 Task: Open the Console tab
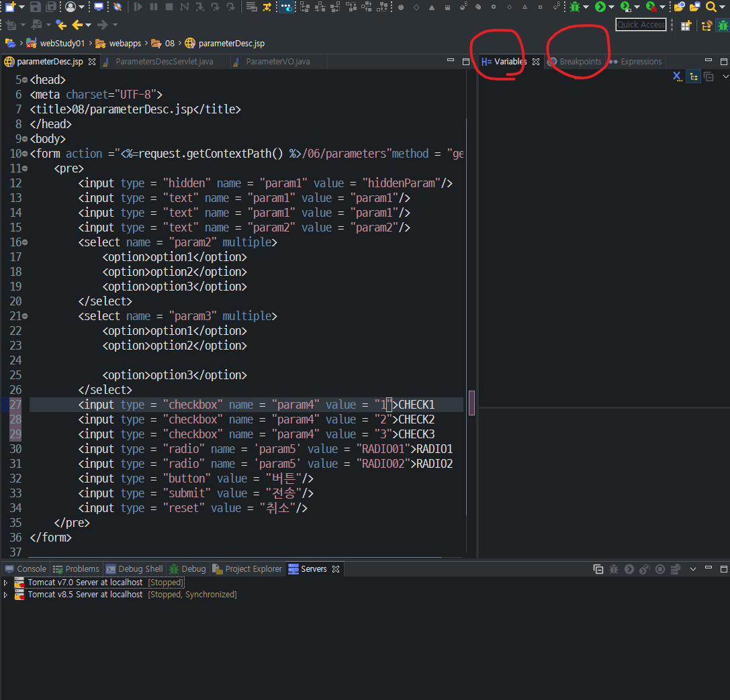pyautogui.click(x=26, y=569)
